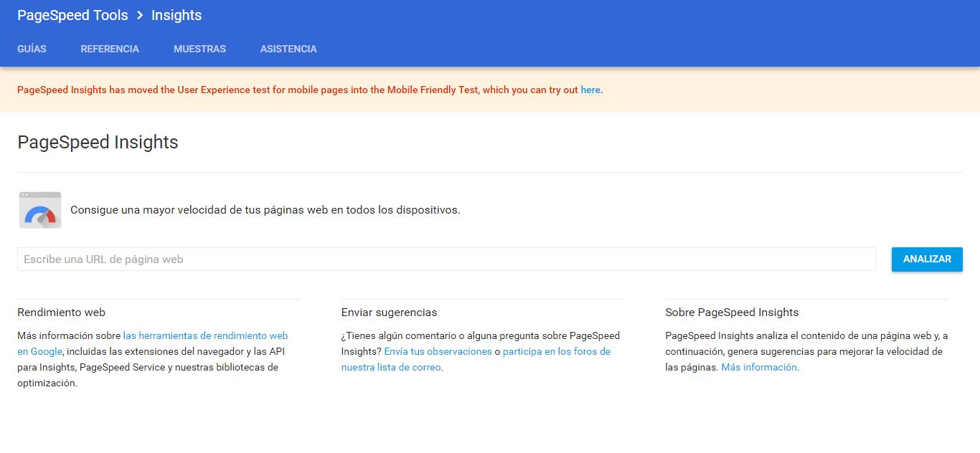Screen dimensions: 980x453
Task: Click Insights in the header breadcrumb
Action: [x=176, y=15]
